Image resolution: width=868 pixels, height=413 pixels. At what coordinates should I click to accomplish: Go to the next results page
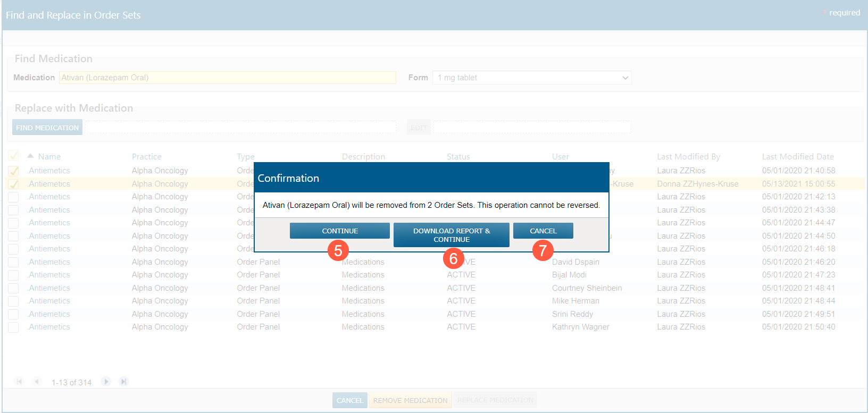(x=106, y=382)
